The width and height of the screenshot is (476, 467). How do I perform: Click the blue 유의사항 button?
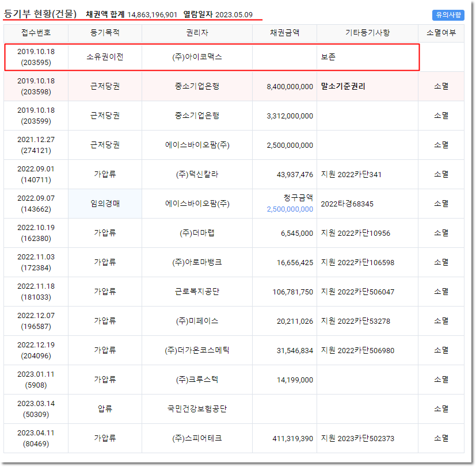coord(448,14)
